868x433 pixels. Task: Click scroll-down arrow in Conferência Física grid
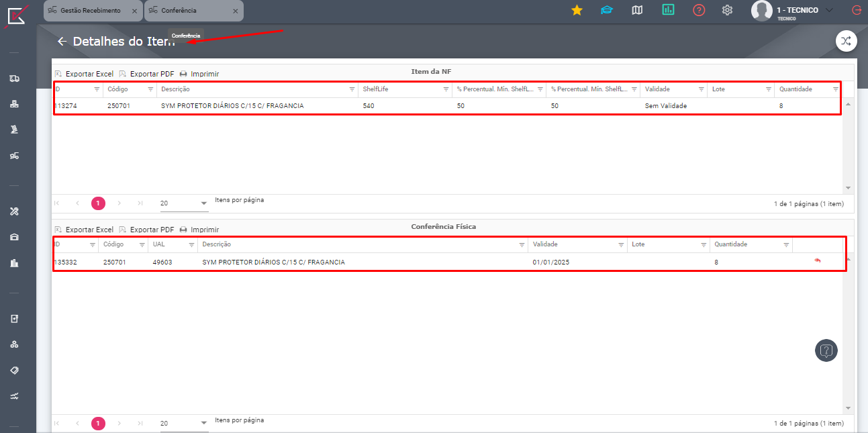848,408
